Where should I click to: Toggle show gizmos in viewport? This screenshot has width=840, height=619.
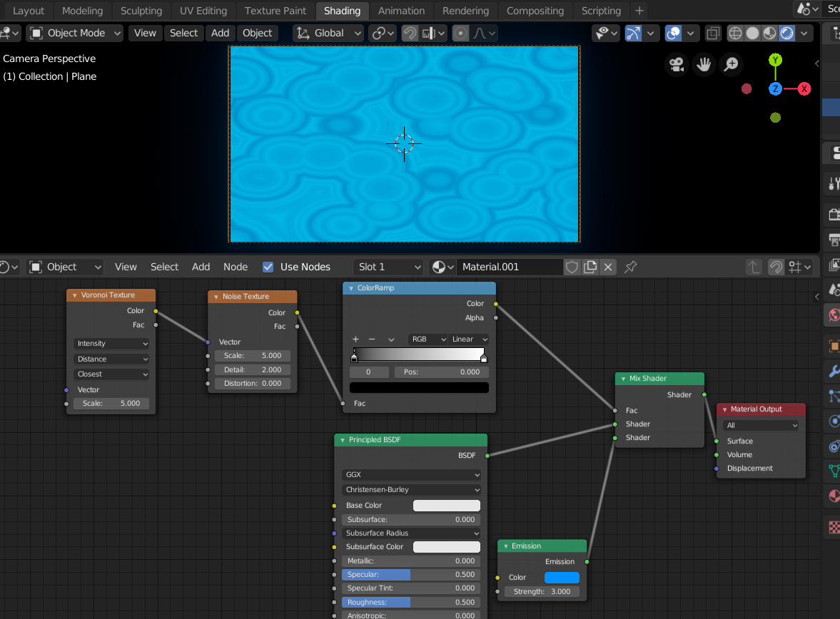pos(633,34)
